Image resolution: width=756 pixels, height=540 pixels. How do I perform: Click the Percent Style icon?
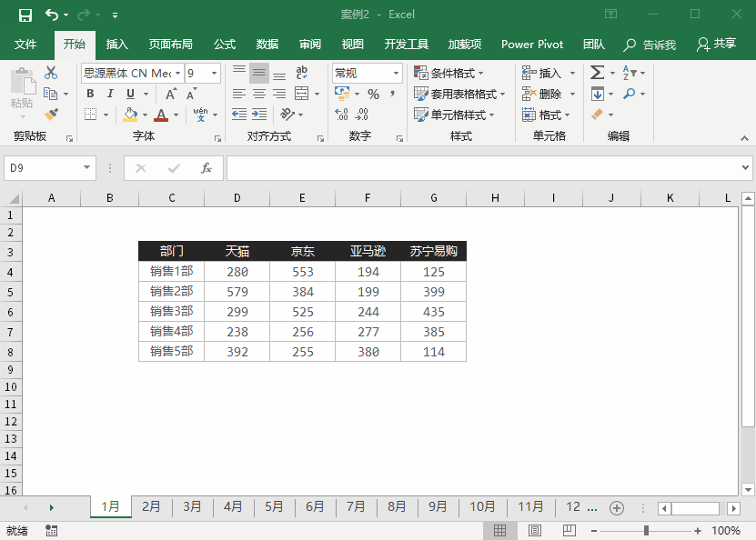point(373,94)
